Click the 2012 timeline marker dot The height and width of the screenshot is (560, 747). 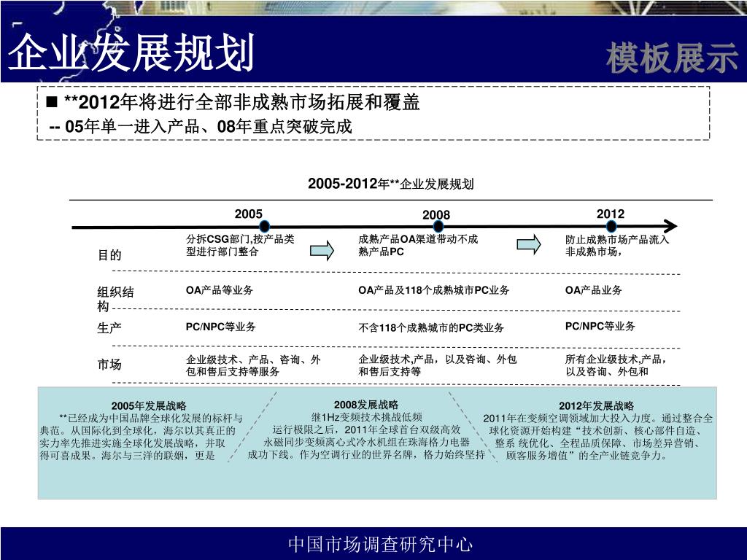pyautogui.click(x=611, y=227)
